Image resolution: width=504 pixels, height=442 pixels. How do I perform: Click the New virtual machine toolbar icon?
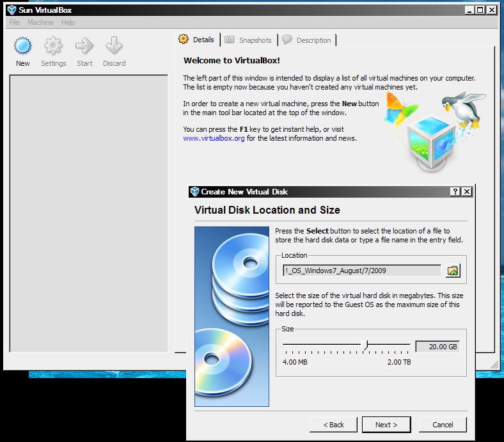pyautogui.click(x=22, y=45)
